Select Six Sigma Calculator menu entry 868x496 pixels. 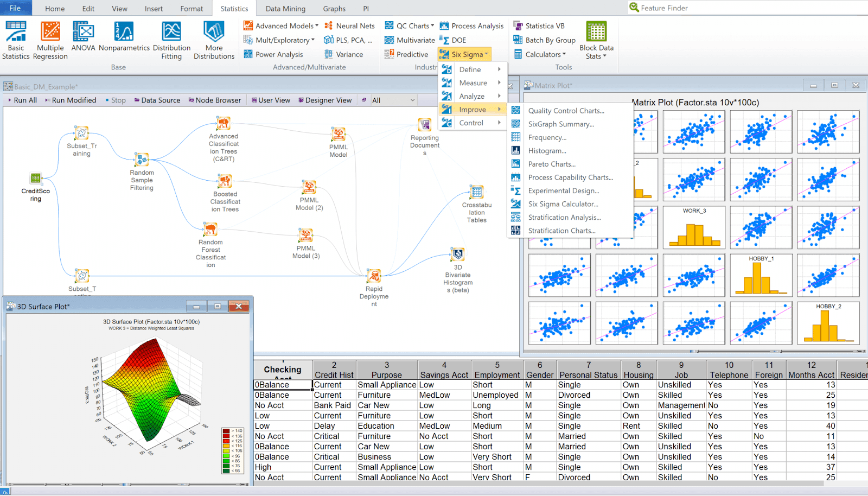click(x=563, y=204)
